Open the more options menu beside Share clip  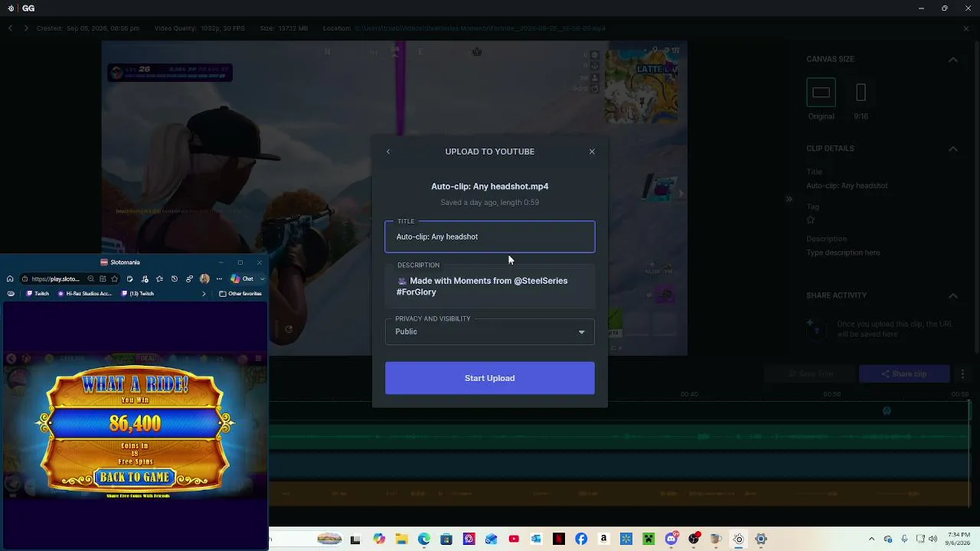(x=962, y=373)
